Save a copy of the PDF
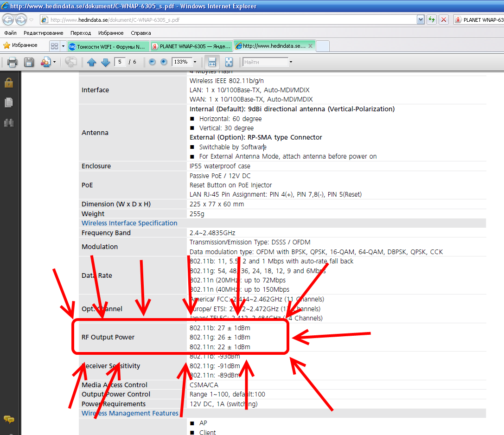Image resolution: width=504 pixels, height=435 pixels. tap(29, 62)
